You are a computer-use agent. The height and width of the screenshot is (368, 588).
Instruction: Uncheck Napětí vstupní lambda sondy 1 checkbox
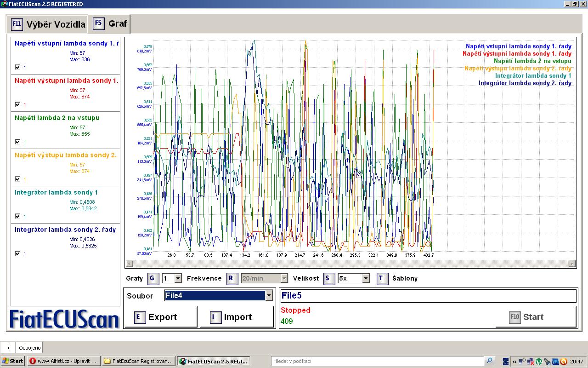tap(17, 67)
